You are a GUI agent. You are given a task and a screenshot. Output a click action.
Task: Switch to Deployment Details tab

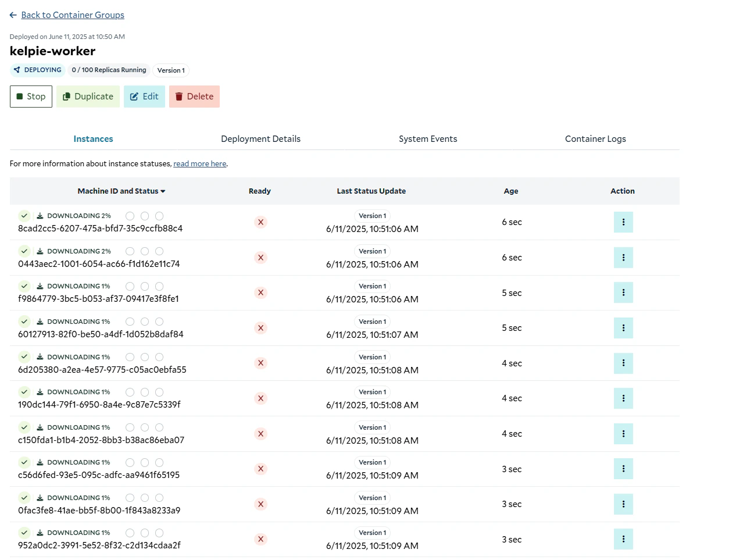point(260,139)
